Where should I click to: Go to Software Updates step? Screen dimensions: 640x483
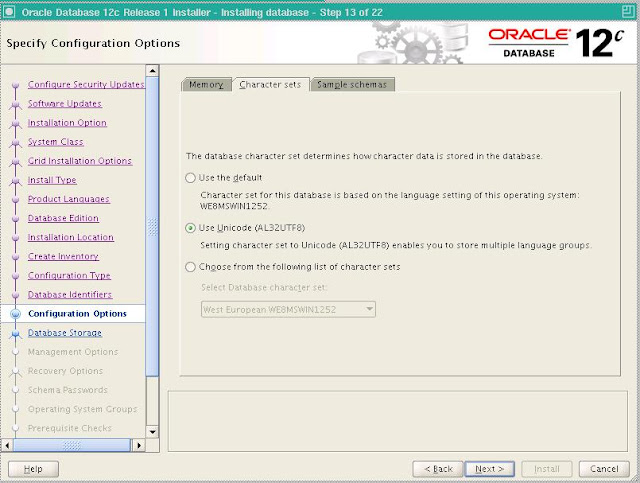tap(64, 104)
